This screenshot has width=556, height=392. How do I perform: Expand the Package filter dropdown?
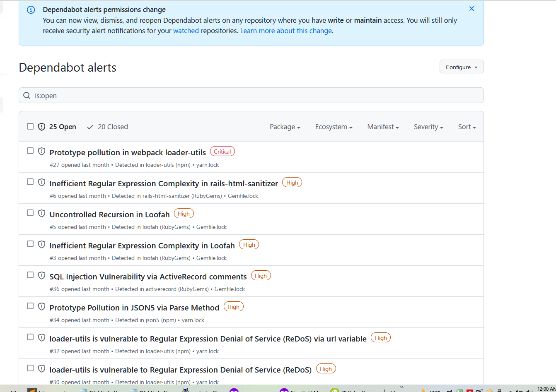tap(285, 127)
